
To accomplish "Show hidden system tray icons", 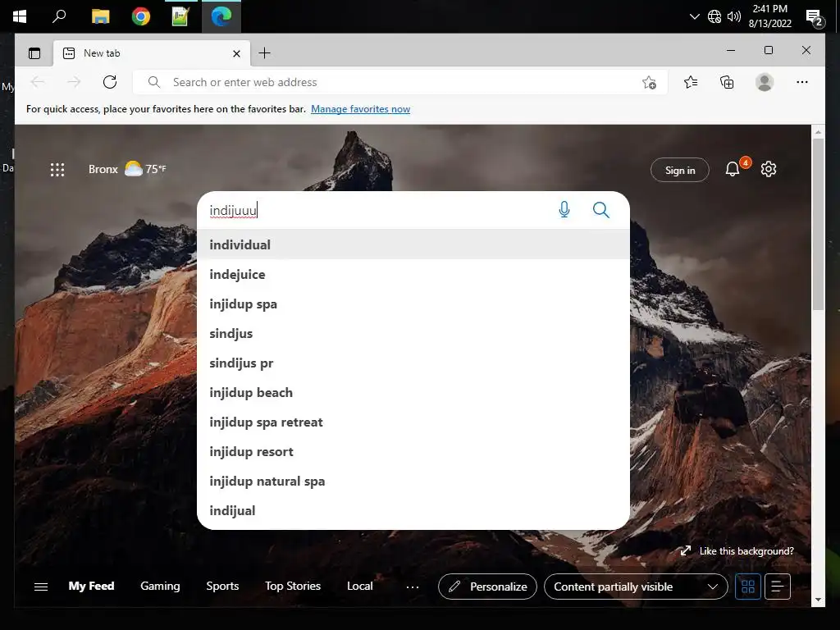I will pyautogui.click(x=694, y=16).
